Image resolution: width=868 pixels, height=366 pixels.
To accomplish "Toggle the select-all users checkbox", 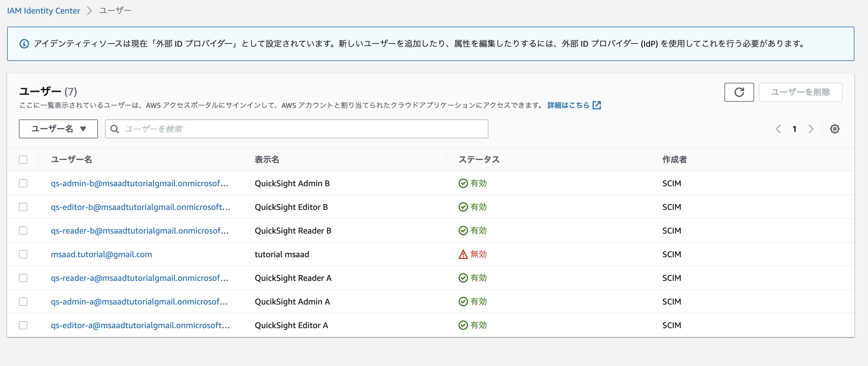I will (x=23, y=160).
